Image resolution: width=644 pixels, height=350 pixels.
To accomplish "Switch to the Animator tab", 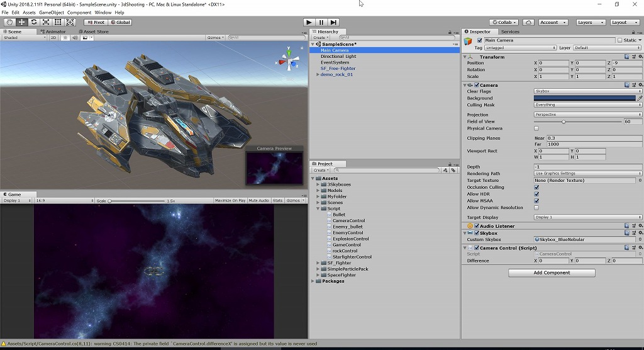I will pos(53,31).
